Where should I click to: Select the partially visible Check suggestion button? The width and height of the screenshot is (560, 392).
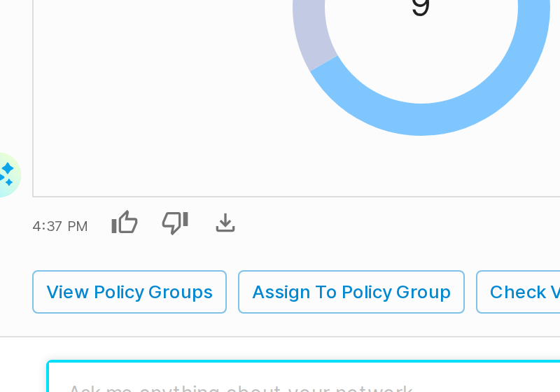coord(518,292)
